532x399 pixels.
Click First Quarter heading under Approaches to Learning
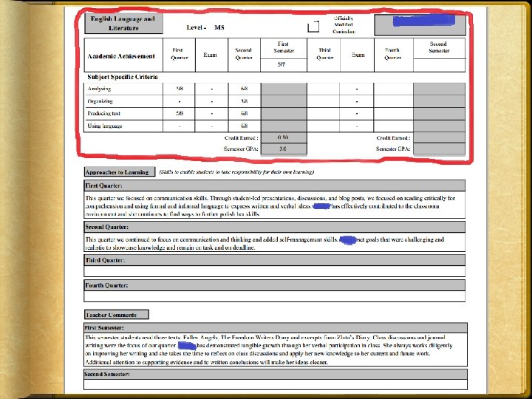point(274,185)
